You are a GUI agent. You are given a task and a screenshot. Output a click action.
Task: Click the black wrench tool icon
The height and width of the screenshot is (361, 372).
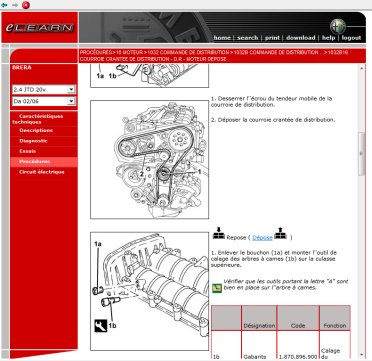coord(100,326)
